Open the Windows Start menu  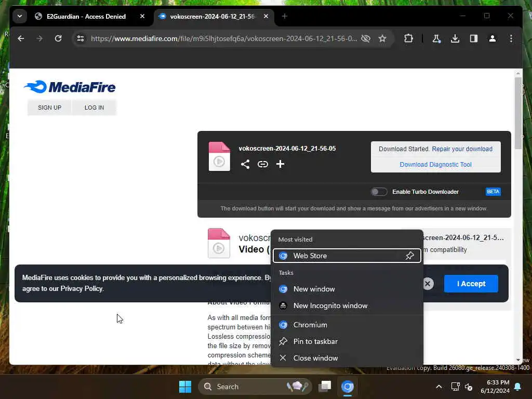pos(185,387)
